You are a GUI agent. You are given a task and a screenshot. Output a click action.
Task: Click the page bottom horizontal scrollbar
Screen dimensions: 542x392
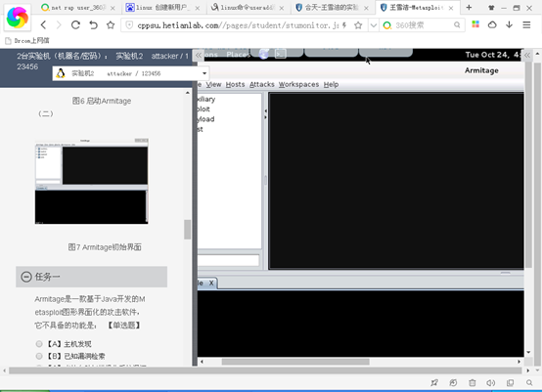[x=265, y=370]
